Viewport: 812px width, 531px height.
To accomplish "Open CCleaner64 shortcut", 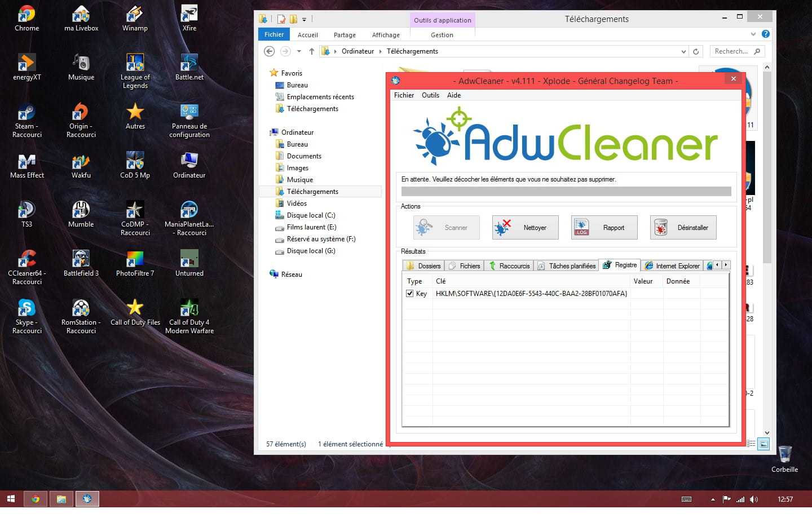I will click(x=27, y=267).
